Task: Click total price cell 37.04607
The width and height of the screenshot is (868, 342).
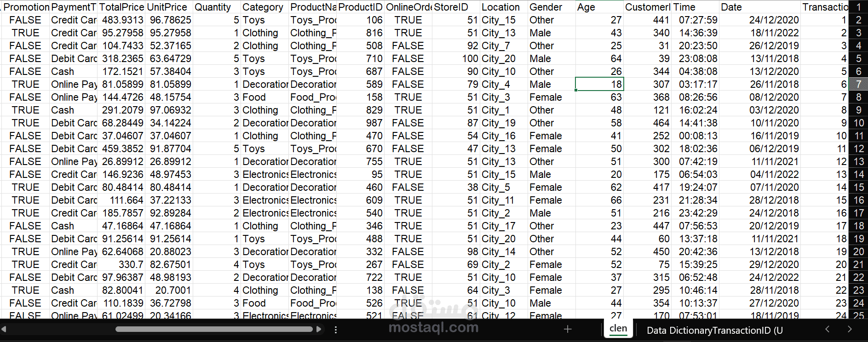Action: coord(121,136)
